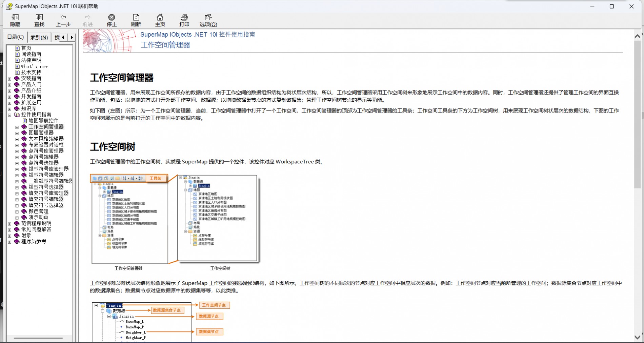Go to 主页 (Home) in toolbar
Viewport: 644px width, 343px height.
coord(160,20)
